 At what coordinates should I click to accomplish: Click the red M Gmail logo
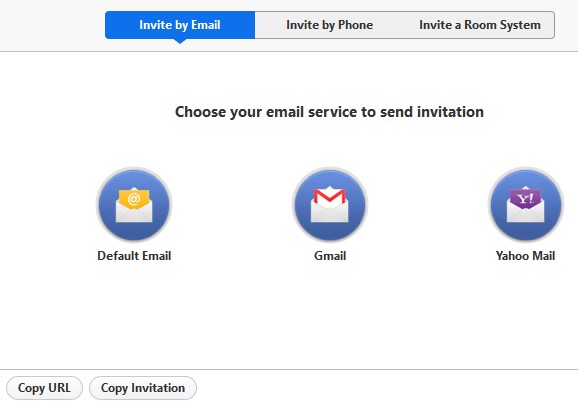(x=330, y=197)
